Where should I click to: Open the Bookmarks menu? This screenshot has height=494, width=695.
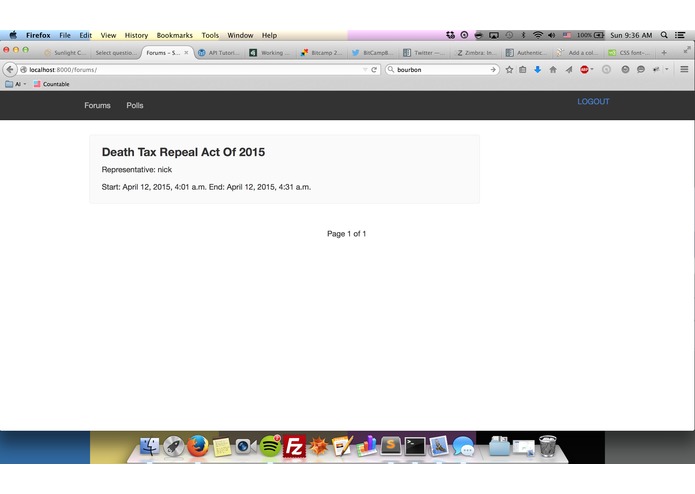175,35
